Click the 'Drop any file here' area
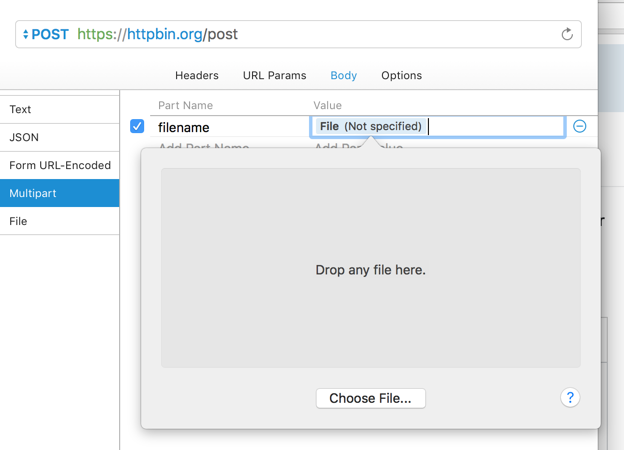This screenshot has width=624, height=450. click(x=370, y=268)
